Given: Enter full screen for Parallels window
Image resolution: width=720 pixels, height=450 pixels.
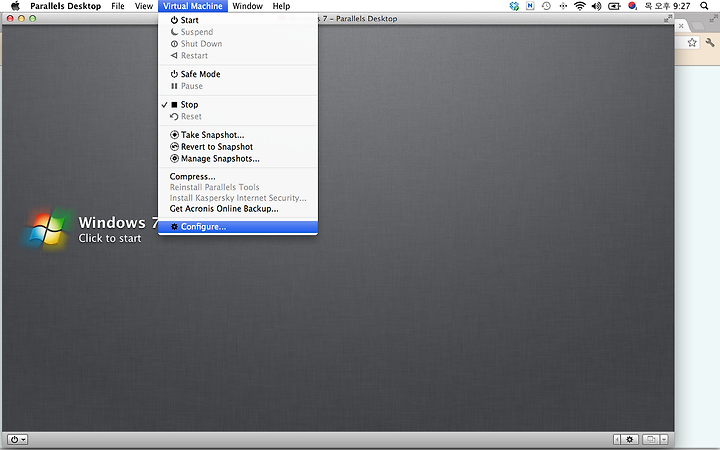Looking at the screenshot, I should (x=668, y=18).
